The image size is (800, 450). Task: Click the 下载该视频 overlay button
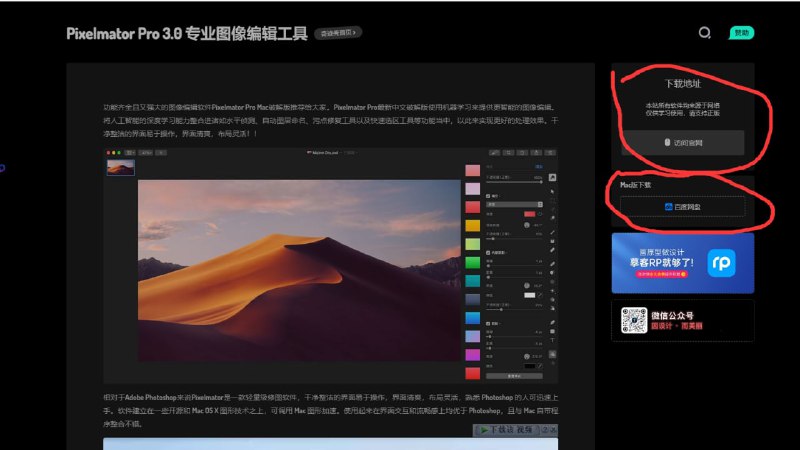pos(508,430)
